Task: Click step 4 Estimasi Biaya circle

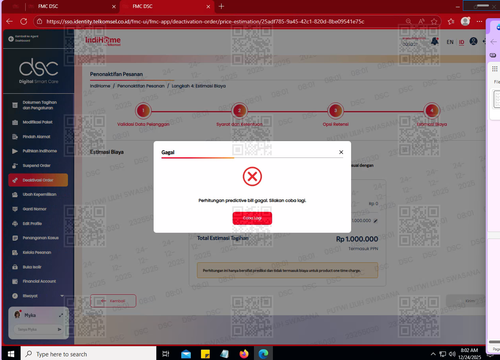Action: coord(432,111)
